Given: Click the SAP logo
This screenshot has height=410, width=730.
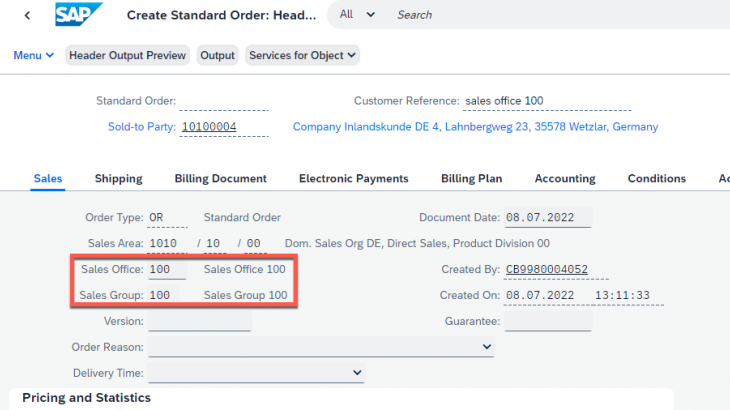Looking at the screenshot, I should pyautogui.click(x=76, y=15).
